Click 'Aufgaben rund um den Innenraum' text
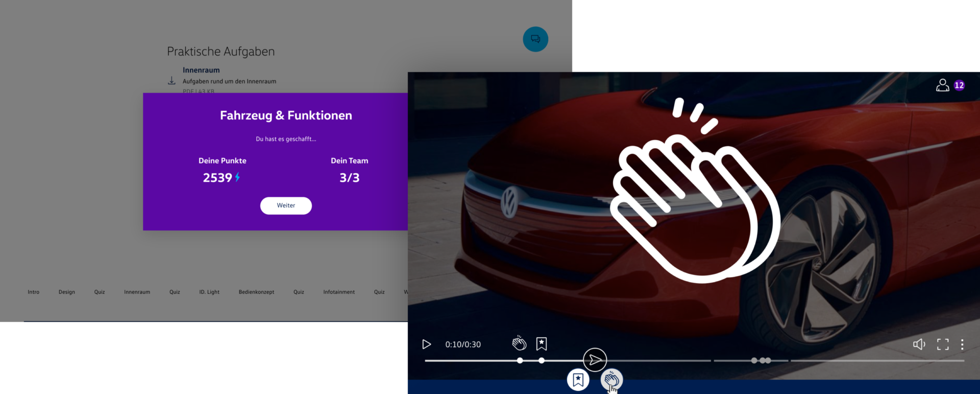This screenshot has width=980, height=394. click(x=230, y=81)
